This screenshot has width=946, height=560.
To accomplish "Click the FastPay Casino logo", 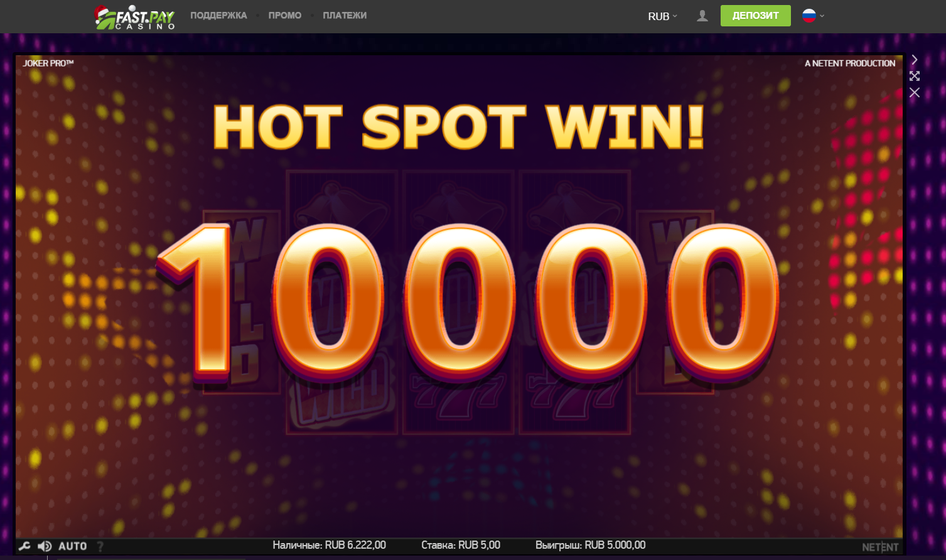I will tap(134, 17).
